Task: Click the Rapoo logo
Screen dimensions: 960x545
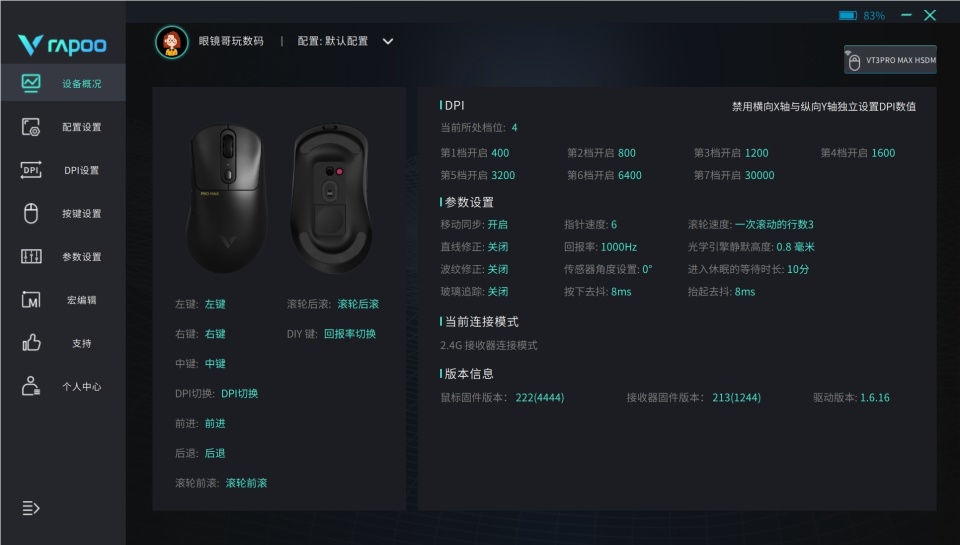Action: tap(62, 45)
